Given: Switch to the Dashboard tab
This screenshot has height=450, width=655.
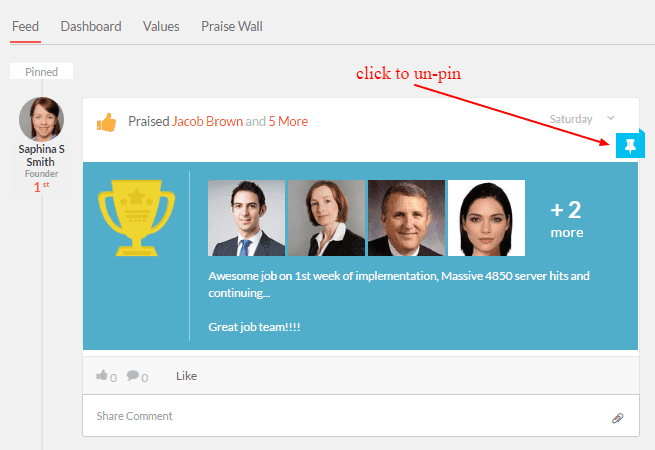Looking at the screenshot, I should [91, 26].
